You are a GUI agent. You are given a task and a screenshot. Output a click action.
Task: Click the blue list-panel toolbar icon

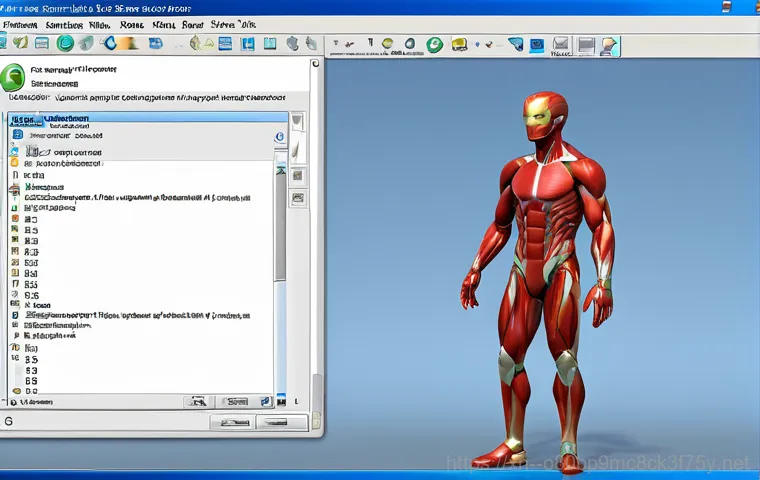click(225, 43)
